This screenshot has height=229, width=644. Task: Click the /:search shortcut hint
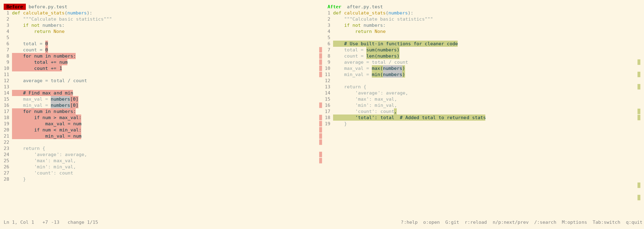pyautogui.click(x=545, y=222)
